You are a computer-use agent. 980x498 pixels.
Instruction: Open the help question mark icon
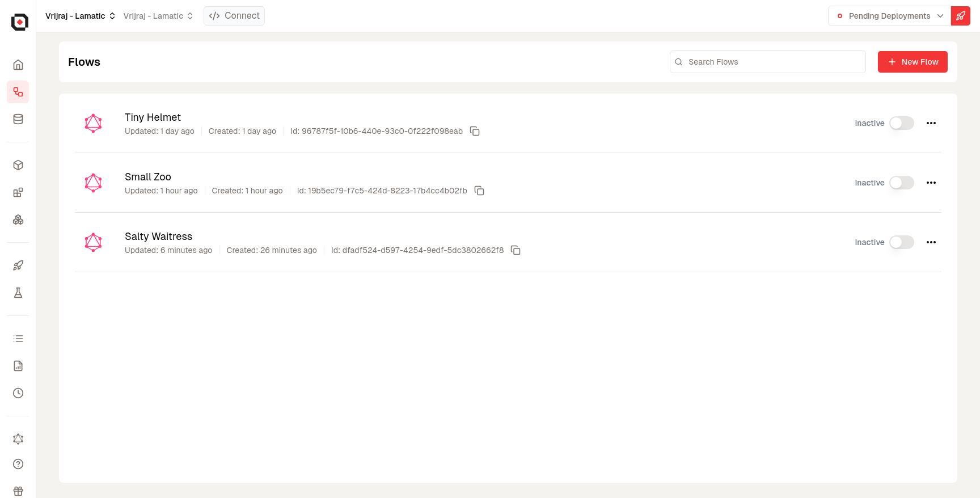18,464
